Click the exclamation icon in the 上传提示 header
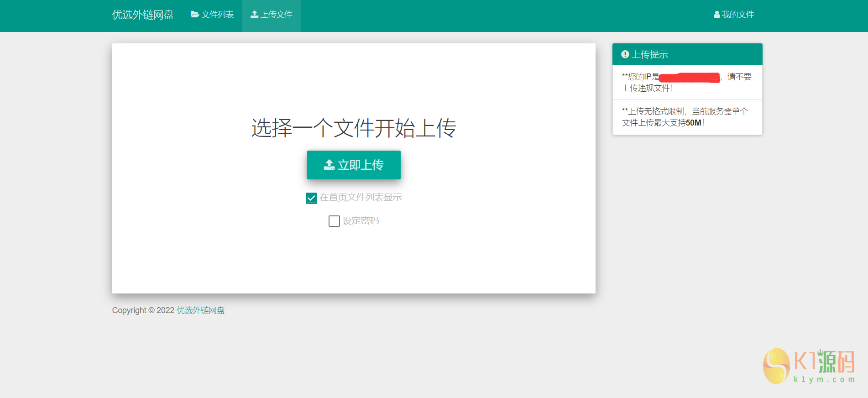This screenshot has width=868, height=398. coord(625,54)
